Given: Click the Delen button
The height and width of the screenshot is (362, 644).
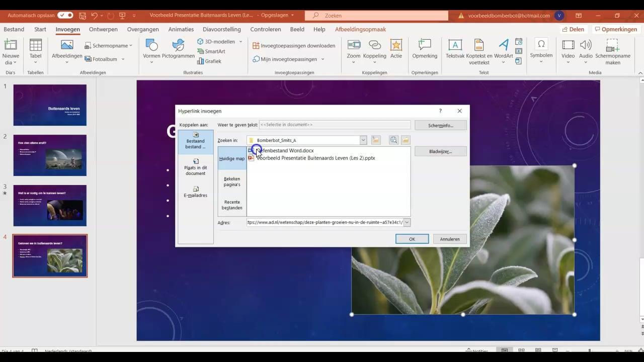Looking at the screenshot, I should tap(573, 29).
